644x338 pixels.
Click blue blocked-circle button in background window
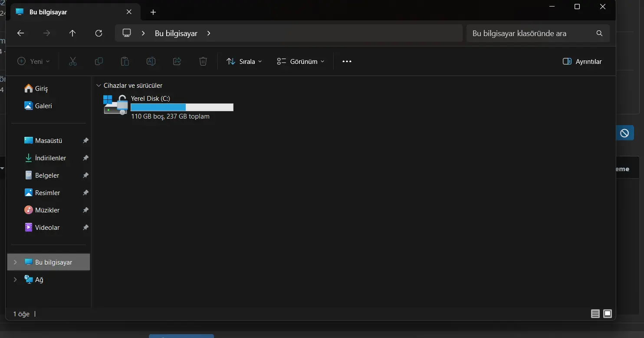[624, 133]
